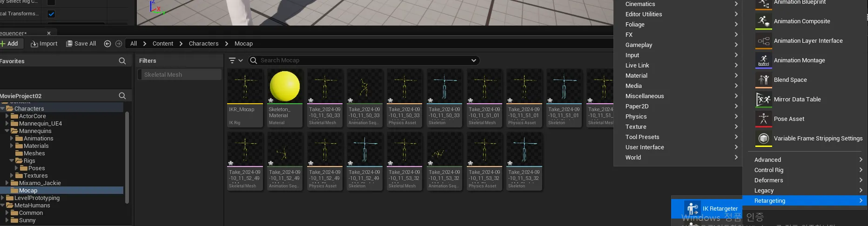
Task: Select Take 11_53_32 Animation Sequence asset
Action: coord(444,161)
